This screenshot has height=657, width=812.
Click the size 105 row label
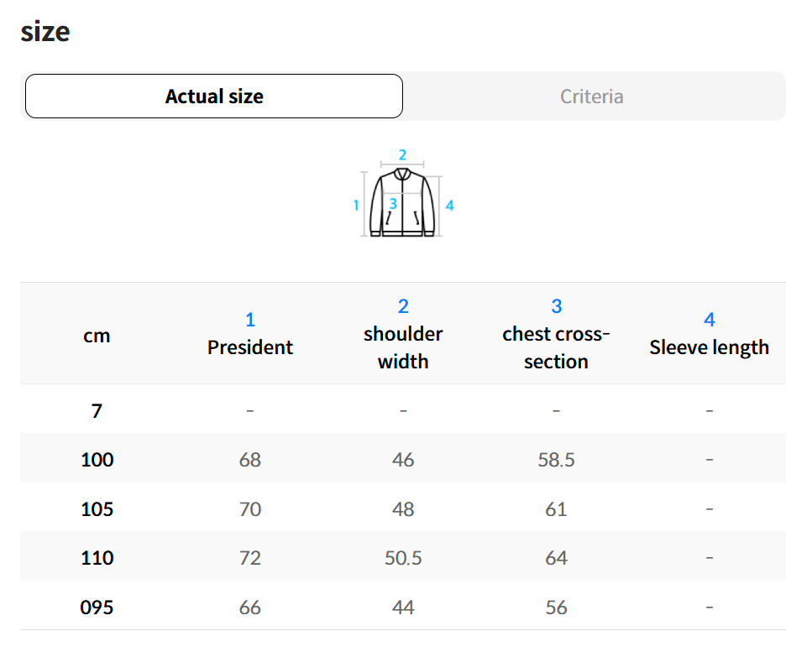pos(97,509)
